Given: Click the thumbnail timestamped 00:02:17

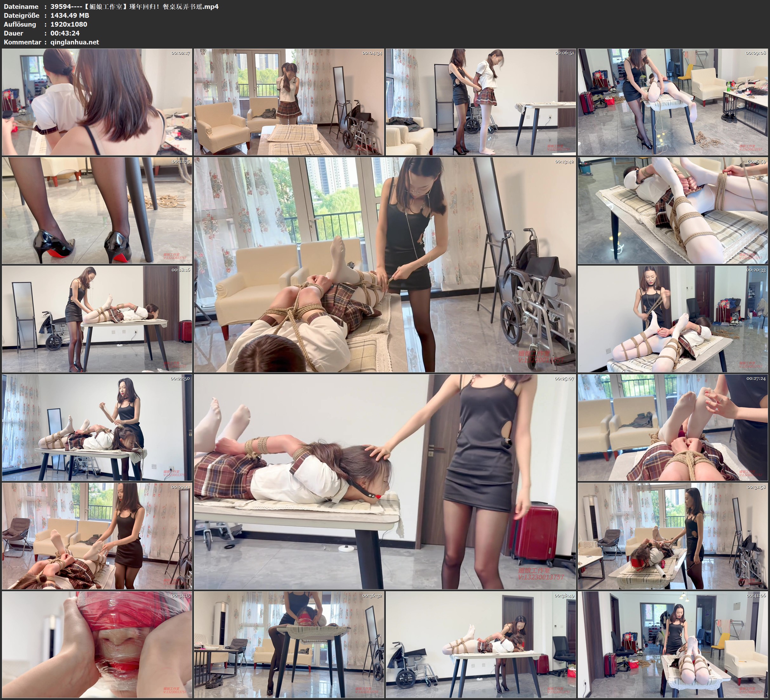Looking at the screenshot, I should point(97,102).
